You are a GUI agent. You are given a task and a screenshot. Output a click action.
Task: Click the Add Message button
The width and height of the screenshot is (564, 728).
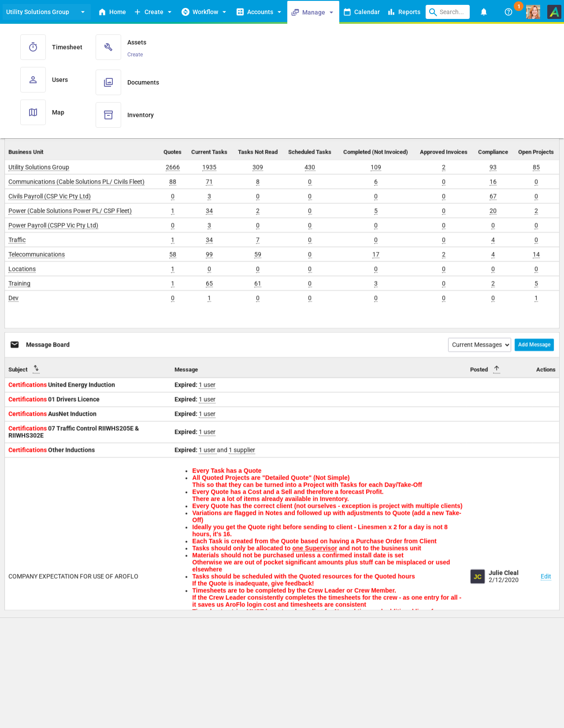pos(534,345)
